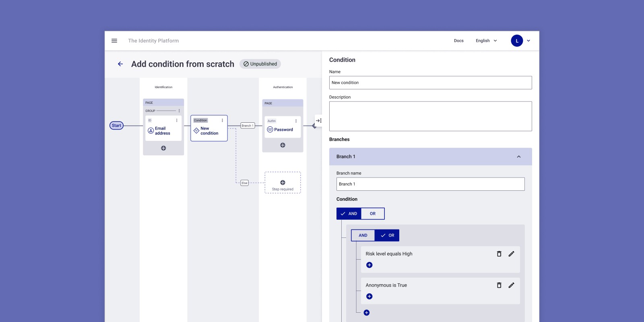644x322 pixels.
Task: Edit the Anonymous is True rule
Action: 511,285
